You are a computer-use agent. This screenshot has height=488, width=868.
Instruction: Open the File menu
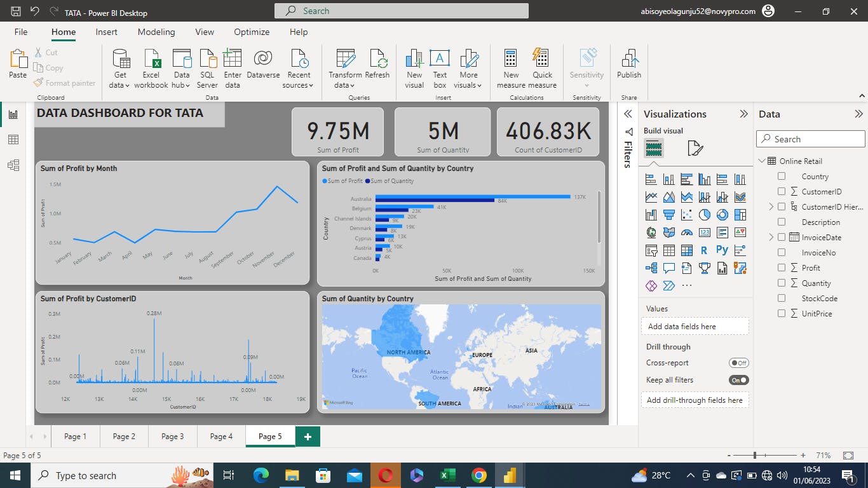[21, 32]
